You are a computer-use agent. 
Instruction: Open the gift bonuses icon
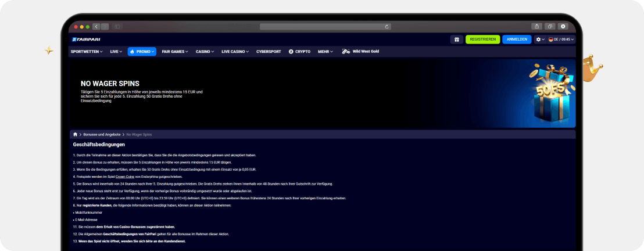pos(456,40)
